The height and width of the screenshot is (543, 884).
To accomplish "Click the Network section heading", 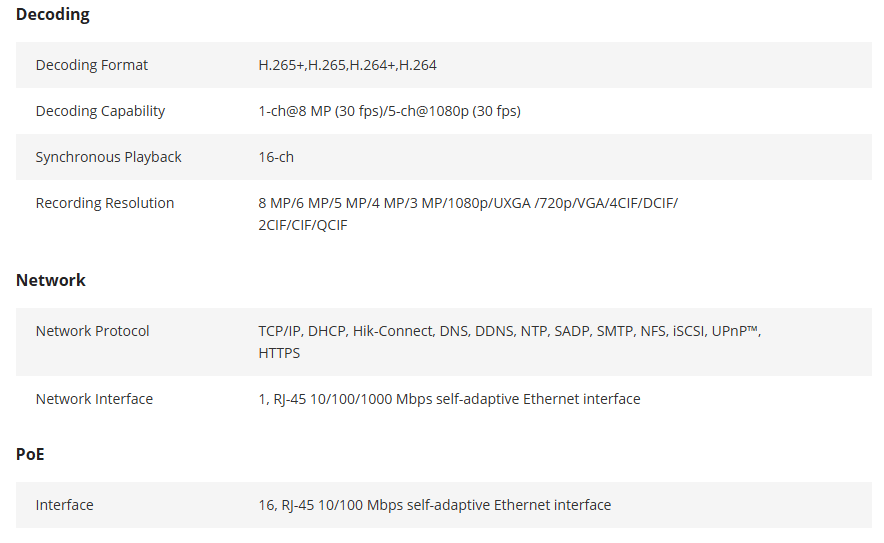I will 51,281.
